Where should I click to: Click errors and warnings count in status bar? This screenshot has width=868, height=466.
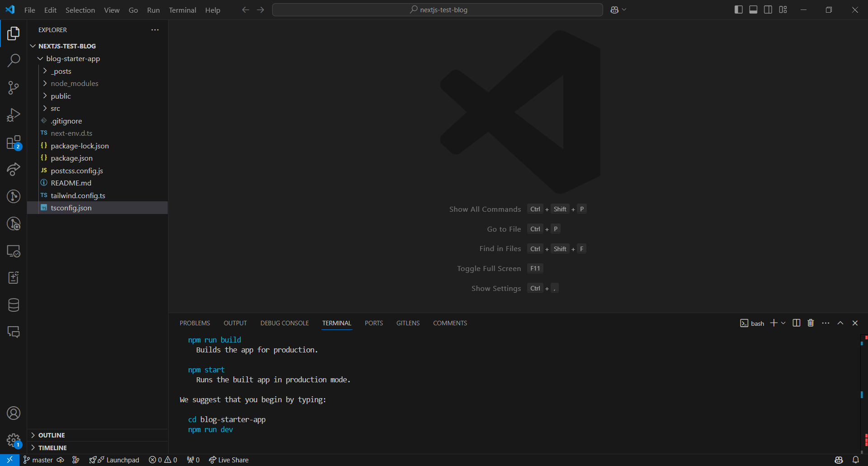click(163, 460)
